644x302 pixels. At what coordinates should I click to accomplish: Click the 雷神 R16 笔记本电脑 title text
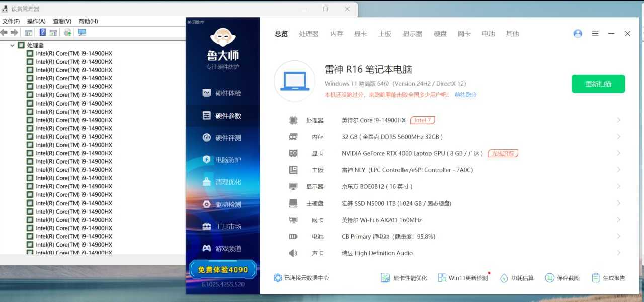click(x=368, y=70)
